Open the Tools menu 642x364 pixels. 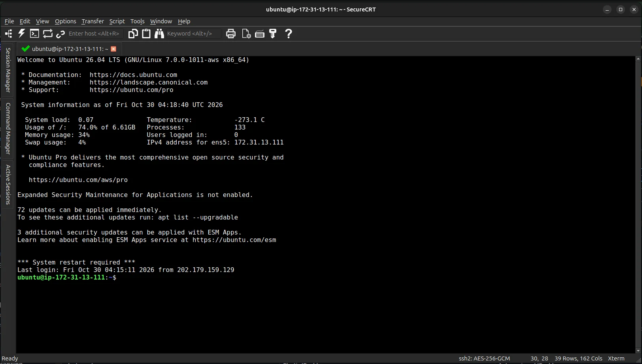pos(137,21)
